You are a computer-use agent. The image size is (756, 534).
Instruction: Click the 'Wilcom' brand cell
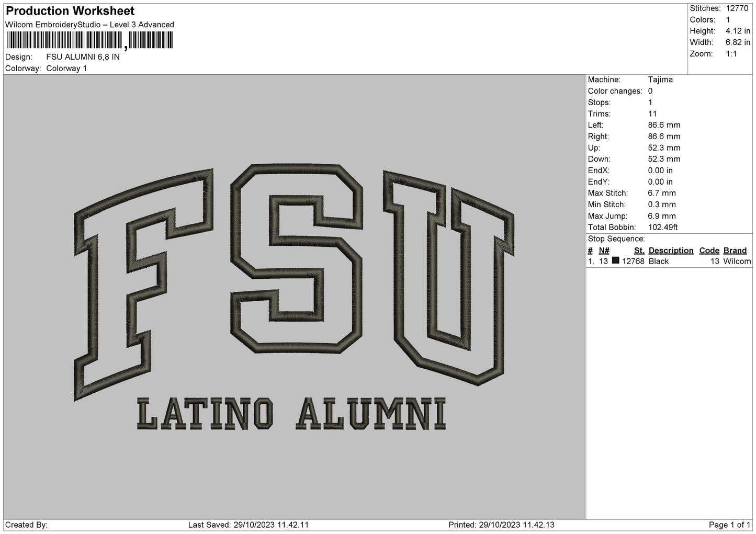737,261
